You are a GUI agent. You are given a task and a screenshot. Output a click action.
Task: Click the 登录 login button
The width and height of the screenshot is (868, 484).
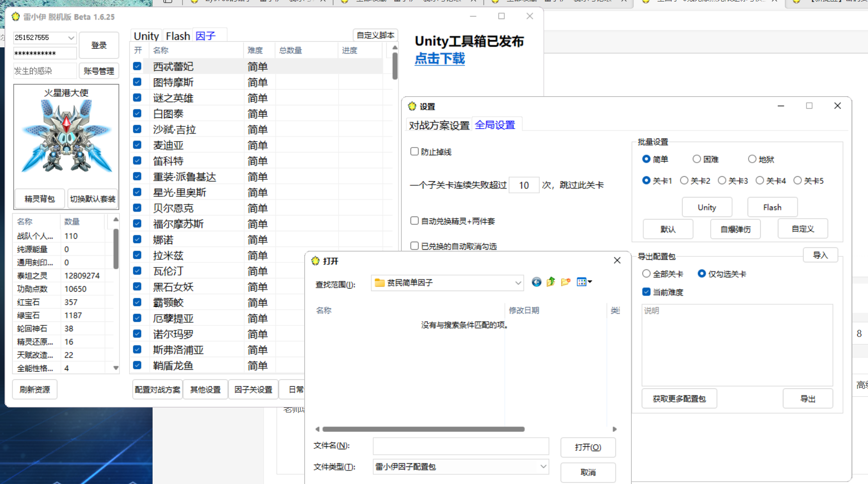point(99,45)
